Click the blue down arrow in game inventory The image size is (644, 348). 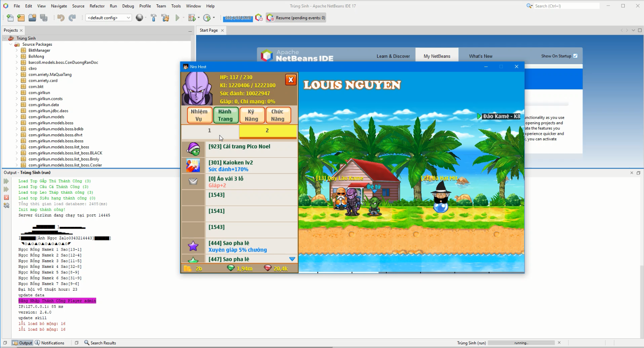tap(292, 259)
